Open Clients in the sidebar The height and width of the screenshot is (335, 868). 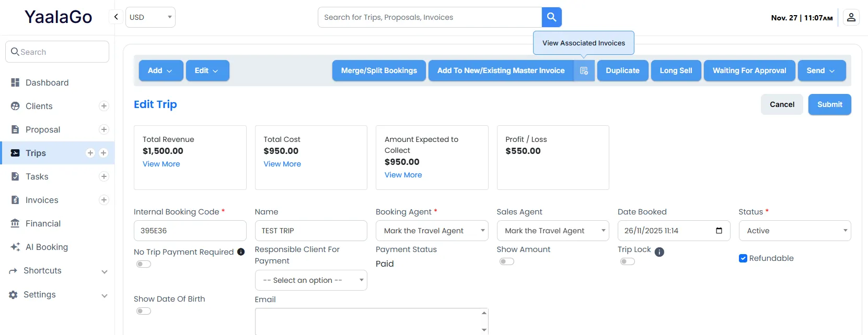[39, 106]
